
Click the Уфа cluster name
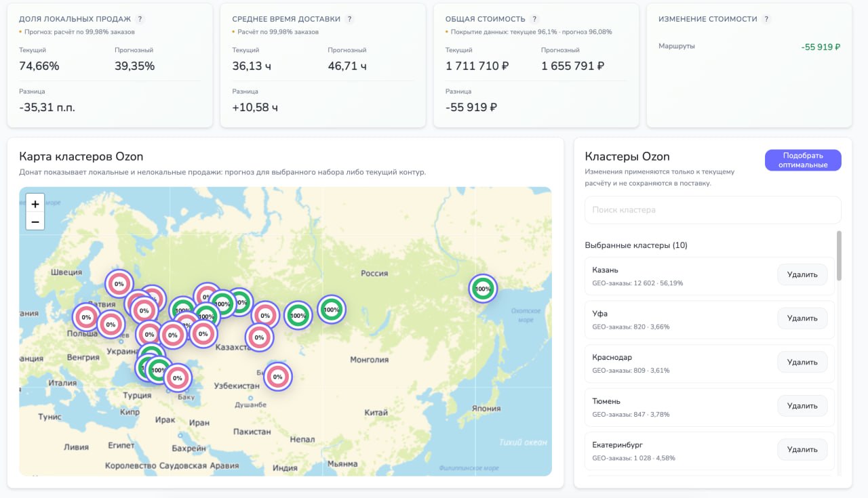599,314
